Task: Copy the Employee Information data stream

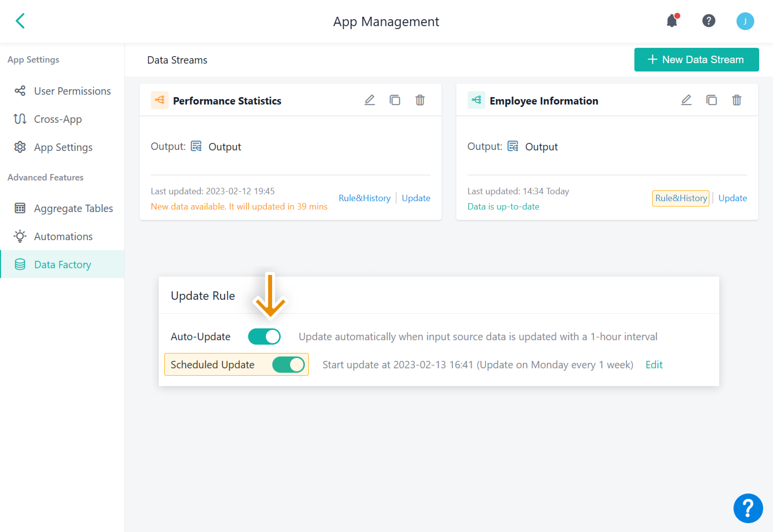Action: click(x=711, y=100)
